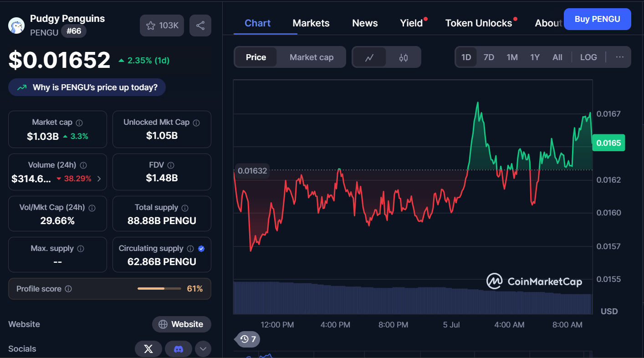Click the Buy PENGU button
The width and height of the screenshot is (644, 358).
click(x=598, y=19)
